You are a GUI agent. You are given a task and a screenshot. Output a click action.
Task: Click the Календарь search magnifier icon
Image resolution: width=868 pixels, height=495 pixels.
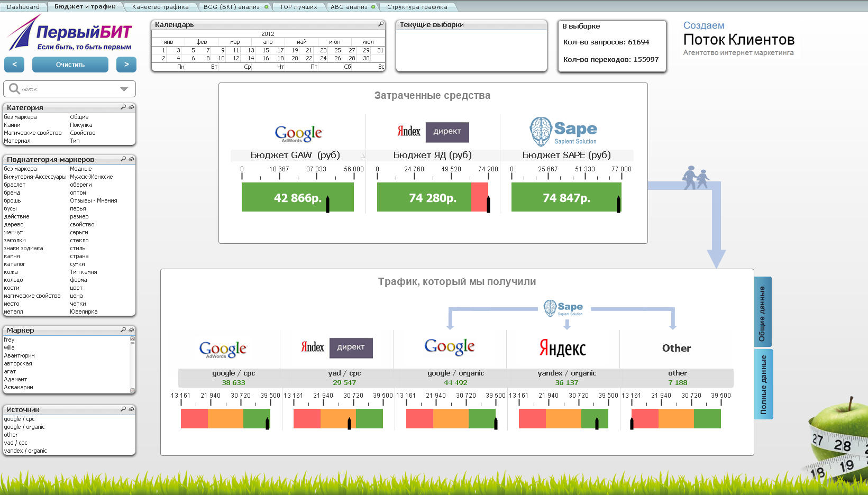tap(381, 24)
